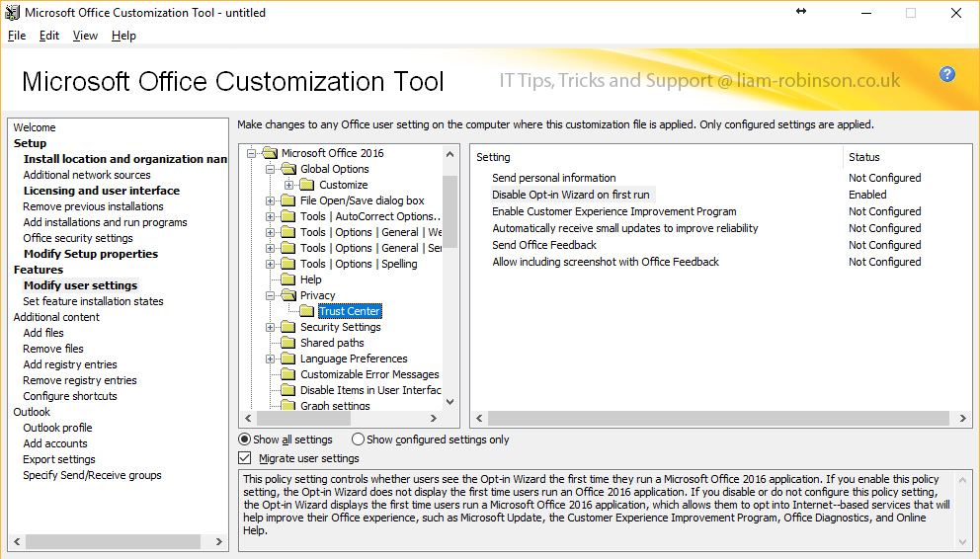Open Remove previous installations page
This screenshot has height=559, width=980.
coord(93,206)
